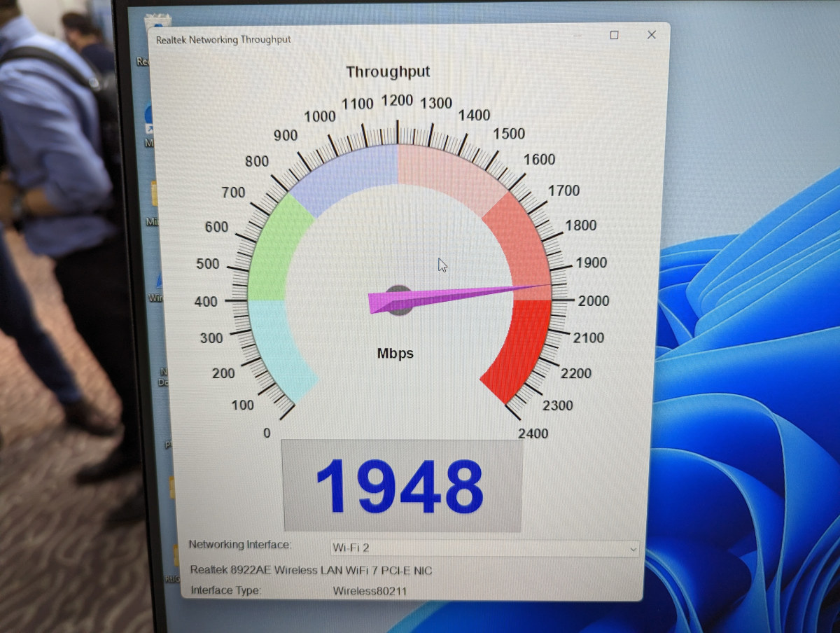840x633 pixels.
Task: Close the Realtek Networking Throughput window
Action: 652,35
